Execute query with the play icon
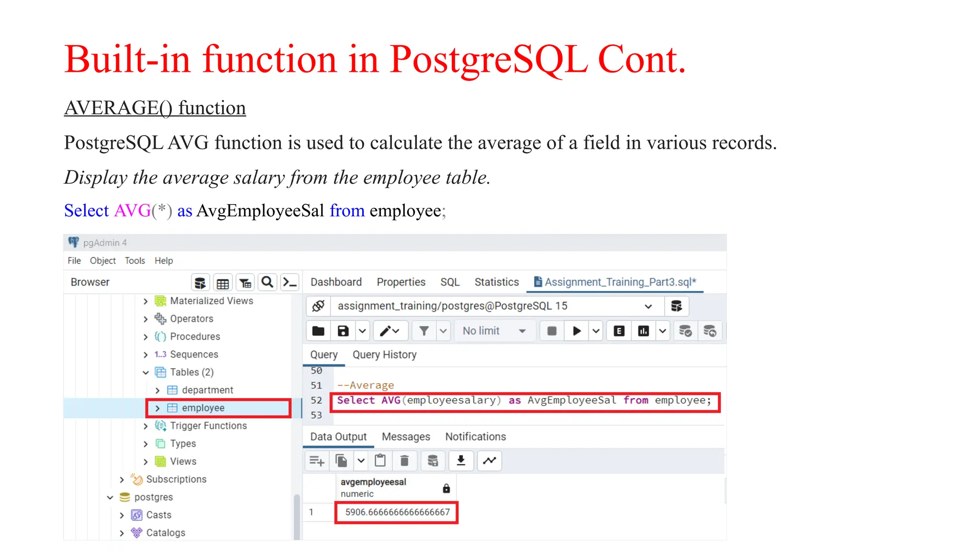 point(577,331)
